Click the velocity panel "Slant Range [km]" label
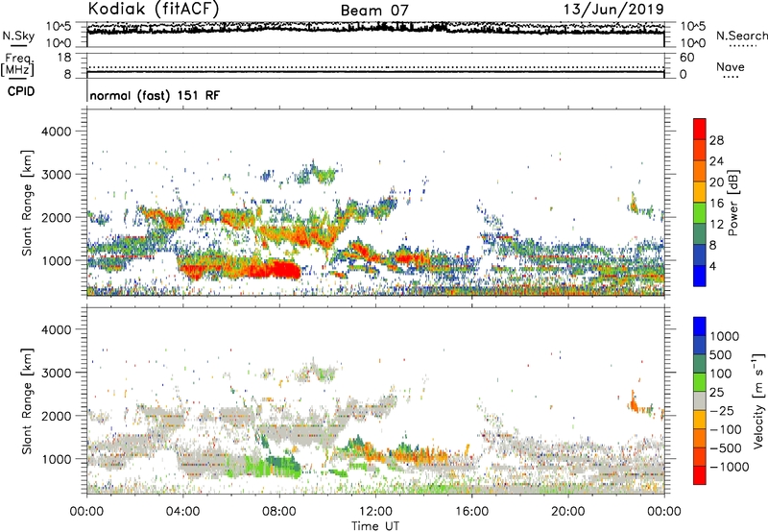 pos(27,401)
